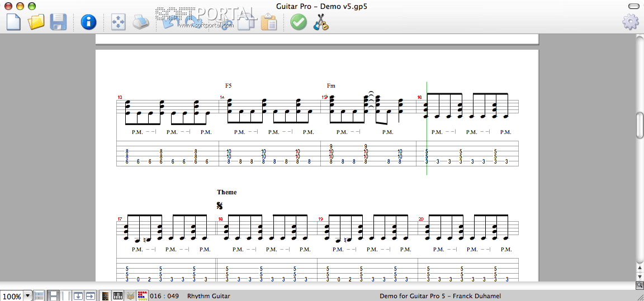Click measure number 14

click(x=222, y=98)
